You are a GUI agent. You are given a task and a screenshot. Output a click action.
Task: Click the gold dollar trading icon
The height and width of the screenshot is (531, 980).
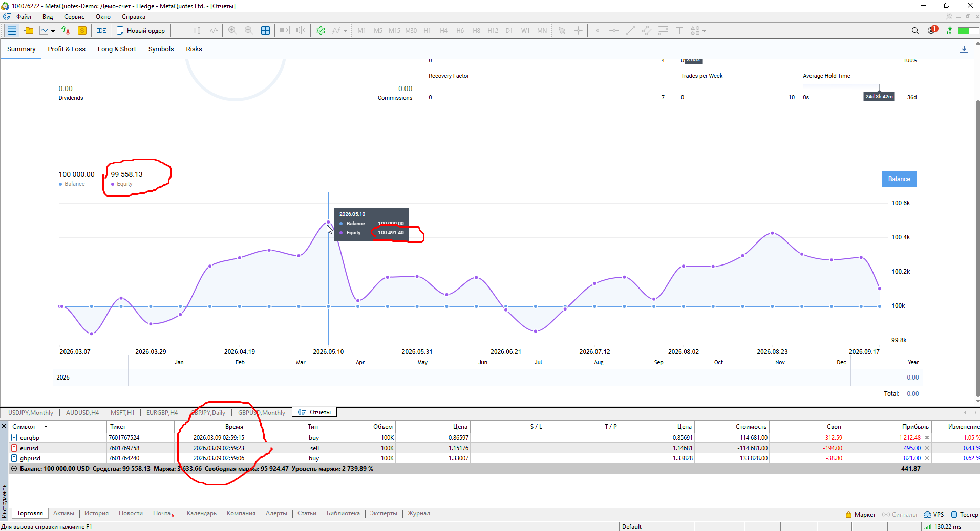(x=82, y=31)
